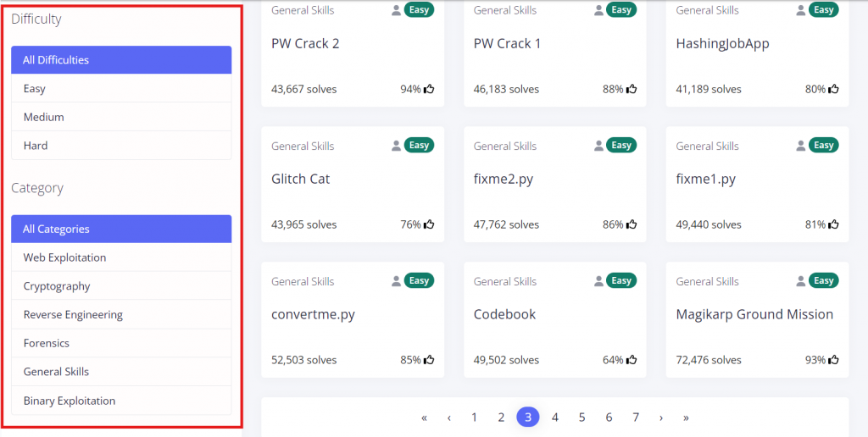
Task: Select Hard difficulty filter
Action: click(121, 146)
